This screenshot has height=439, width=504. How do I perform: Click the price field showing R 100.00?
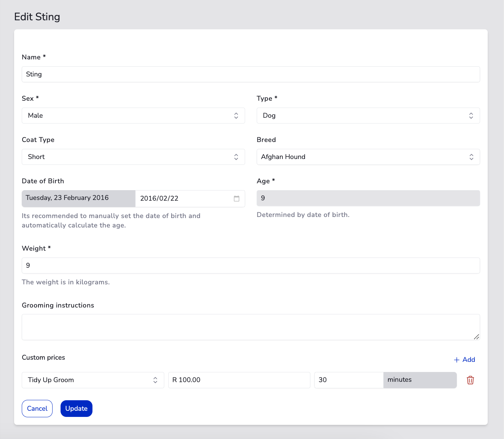(239, 380)
